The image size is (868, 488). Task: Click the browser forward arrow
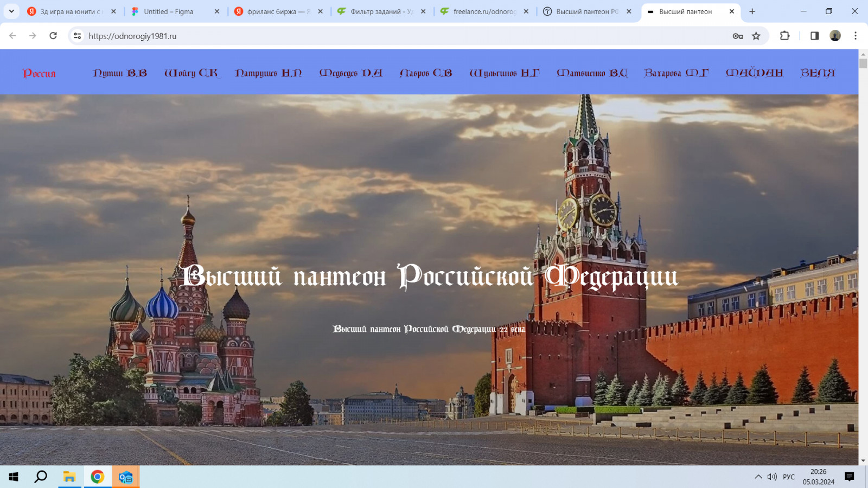click(x=33, y=36)
